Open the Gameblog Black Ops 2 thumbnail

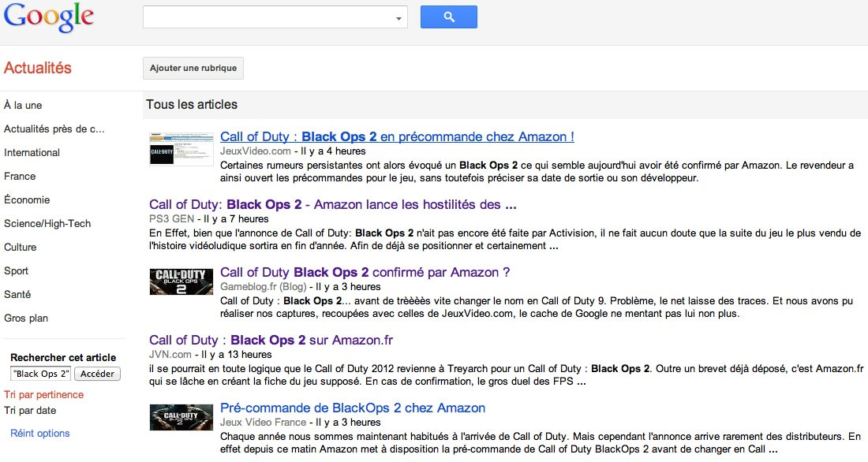[x=181, y=282]
